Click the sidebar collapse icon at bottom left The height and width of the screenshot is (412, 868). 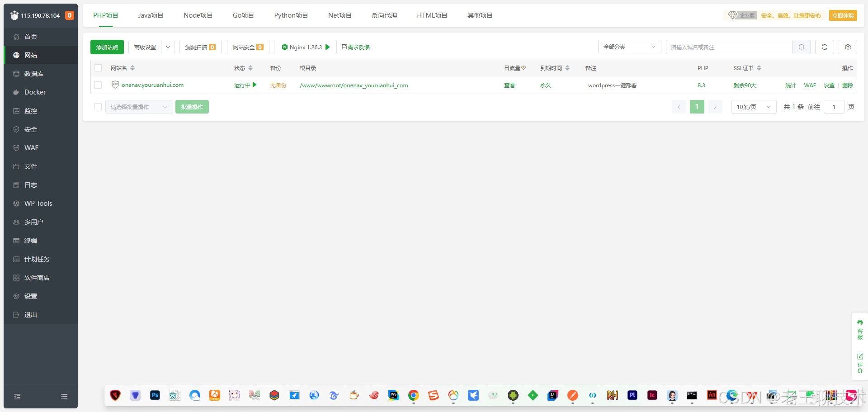[17, 397]
